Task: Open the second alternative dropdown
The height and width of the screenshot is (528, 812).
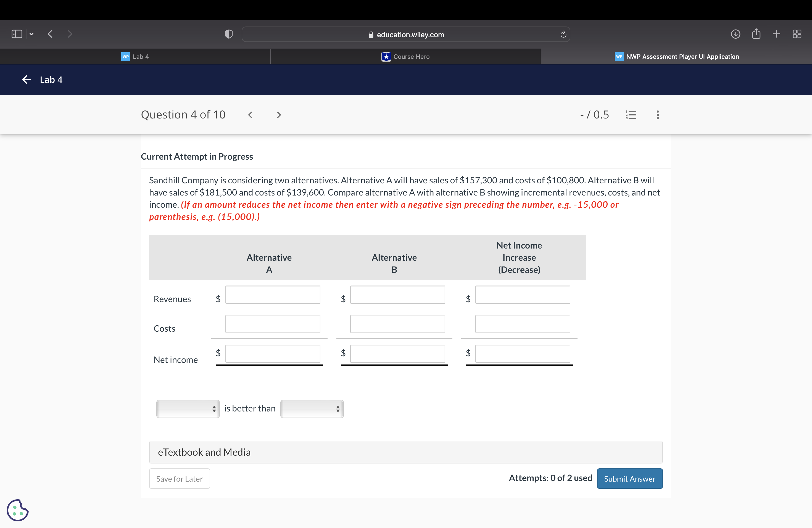Action: (x=312, y=409)
